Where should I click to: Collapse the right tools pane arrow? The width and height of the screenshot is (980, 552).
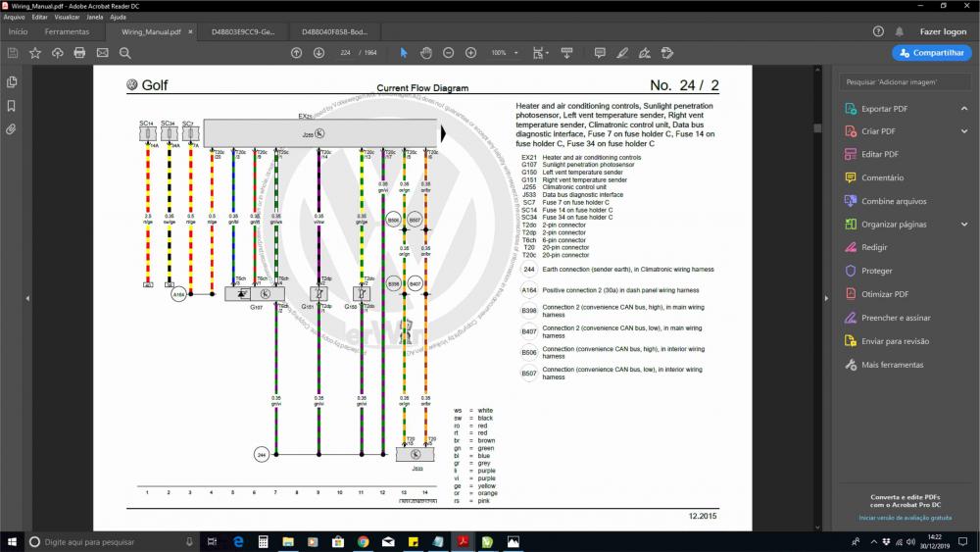click(826, 298)
